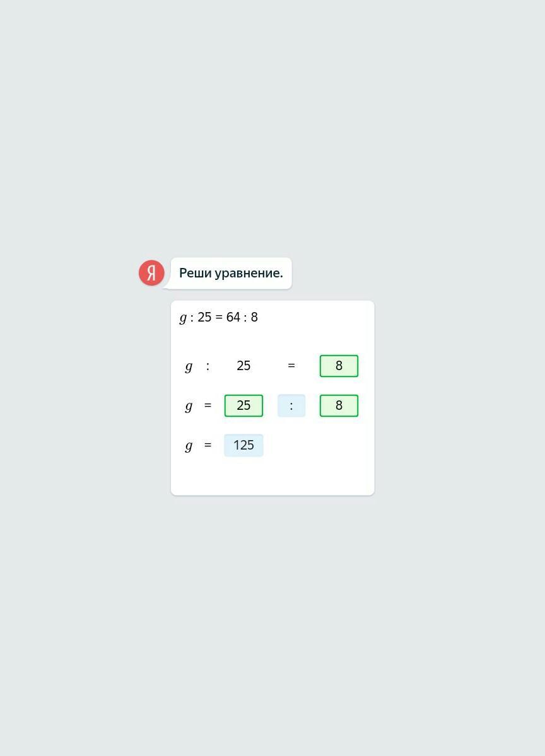Click the plain colon sign in the first solution row
The height and width of the screenshot is (756, 545).
tap(208, 366)
